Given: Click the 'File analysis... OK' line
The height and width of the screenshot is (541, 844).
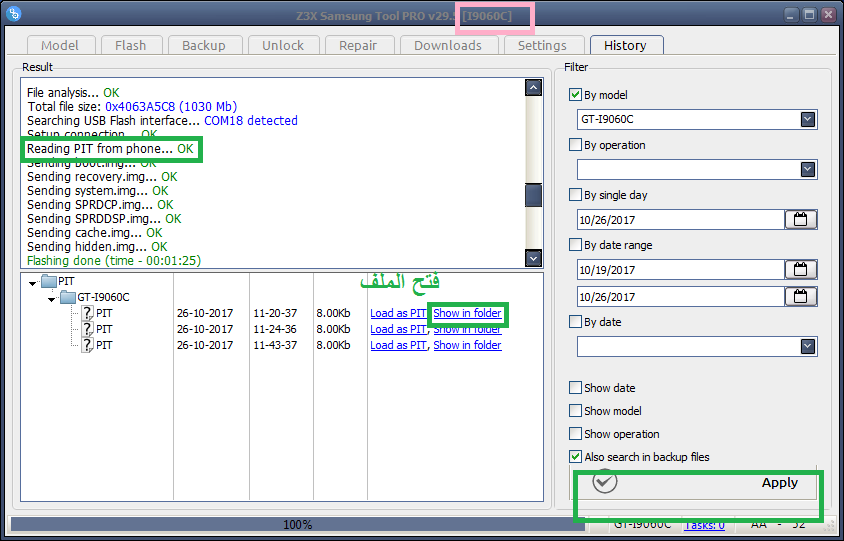Looking at the screenshot, I should [73, 93].
